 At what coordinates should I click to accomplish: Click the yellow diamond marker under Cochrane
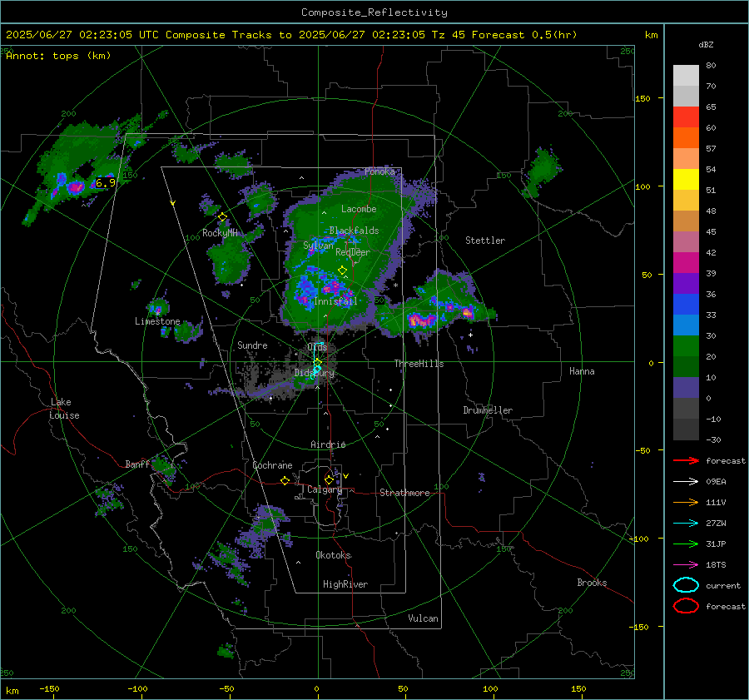pyautogui.click(x=285, y=481)
